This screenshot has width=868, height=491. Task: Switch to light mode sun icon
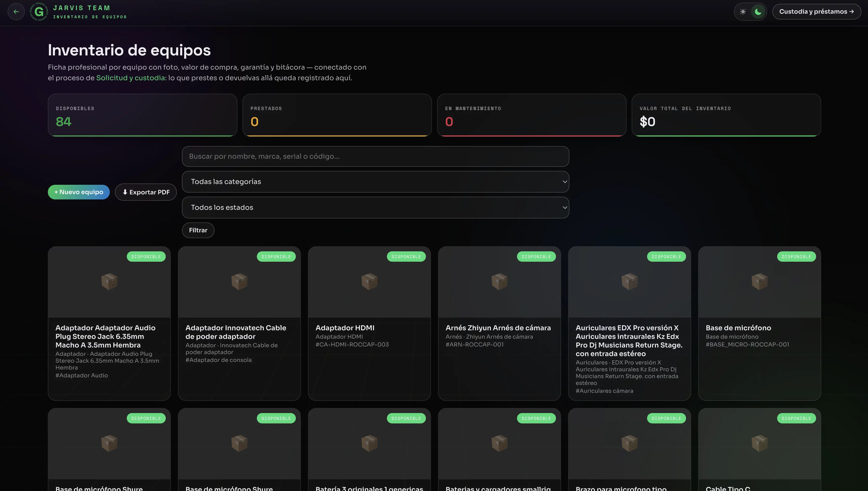pyautogui.click(x=743, y=11)
